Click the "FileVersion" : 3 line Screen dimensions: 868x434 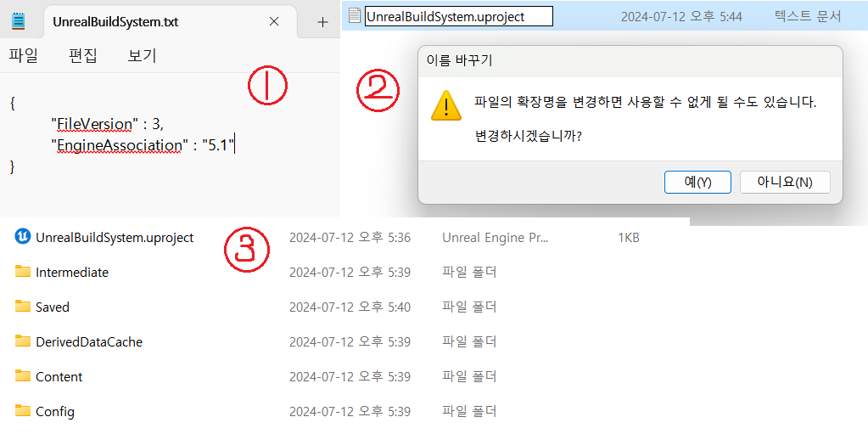pyautogui.click(x=106, y=124)
